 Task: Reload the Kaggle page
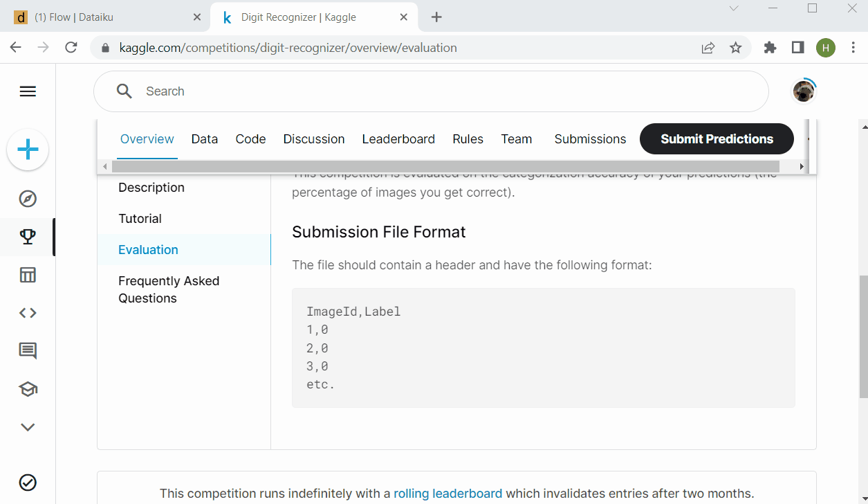coord(71,48)
